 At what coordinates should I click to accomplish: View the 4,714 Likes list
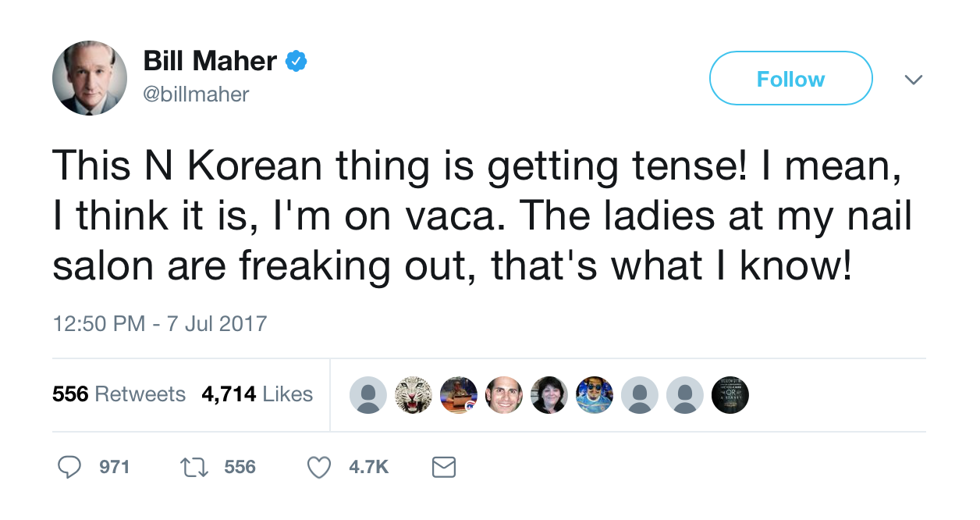point(257,394)
